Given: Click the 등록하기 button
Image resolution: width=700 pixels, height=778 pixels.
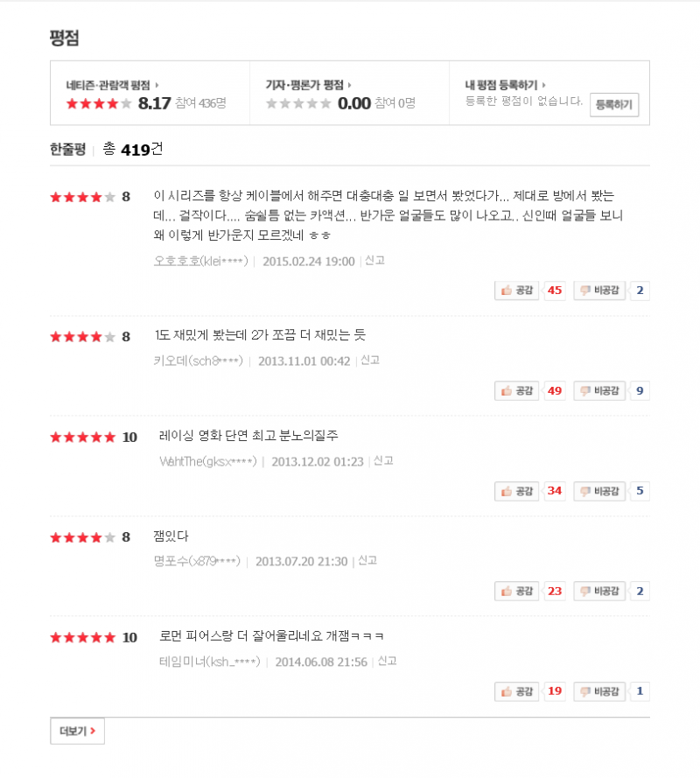Looking at the screenshot, I should (x=614, y=105).
